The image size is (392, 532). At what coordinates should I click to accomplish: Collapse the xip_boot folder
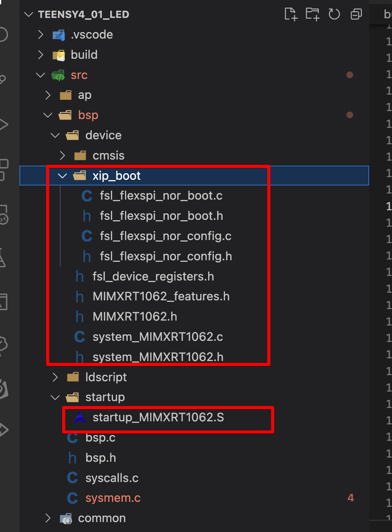[x=62, y=176]
